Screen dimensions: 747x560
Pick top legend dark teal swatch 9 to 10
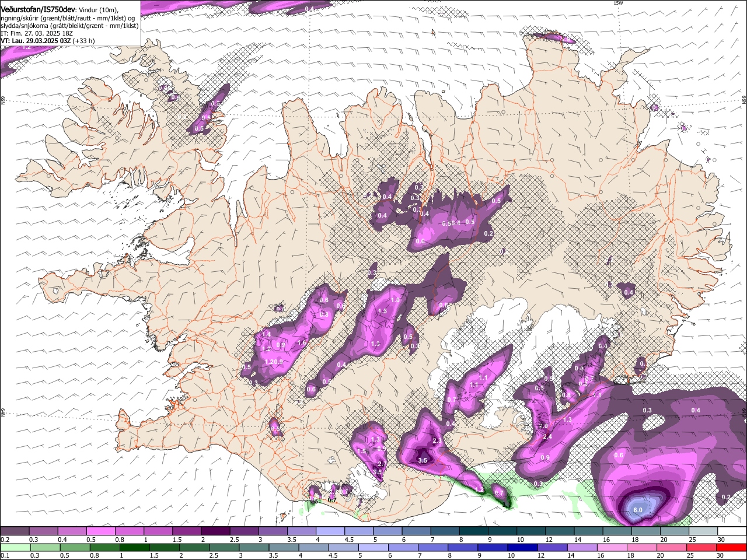click(x=502, y=531)
